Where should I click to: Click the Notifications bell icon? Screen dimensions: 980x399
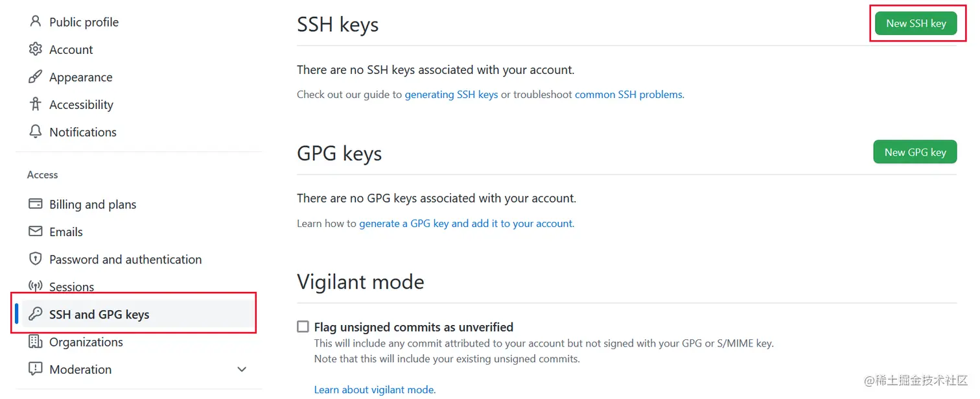coord(35,132)
